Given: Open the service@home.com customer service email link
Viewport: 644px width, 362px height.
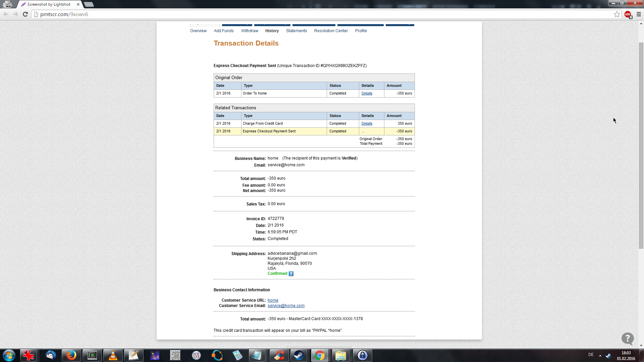Looking at the screenshot, I should (286, 306).
